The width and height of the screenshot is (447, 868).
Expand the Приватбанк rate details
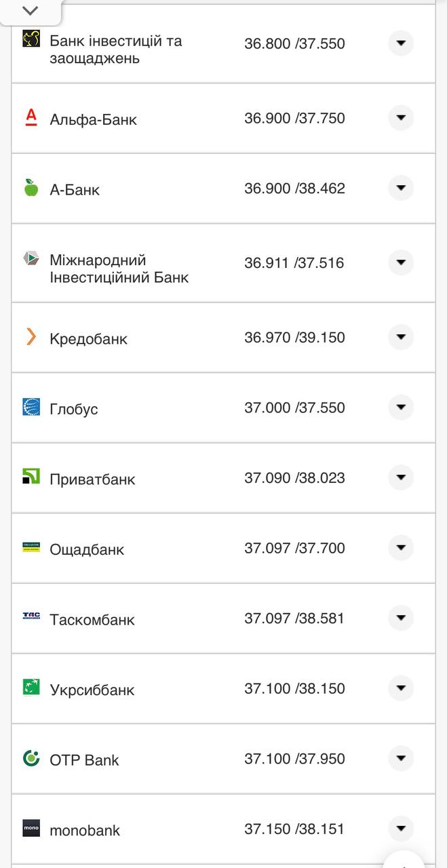tap(401, 477)
